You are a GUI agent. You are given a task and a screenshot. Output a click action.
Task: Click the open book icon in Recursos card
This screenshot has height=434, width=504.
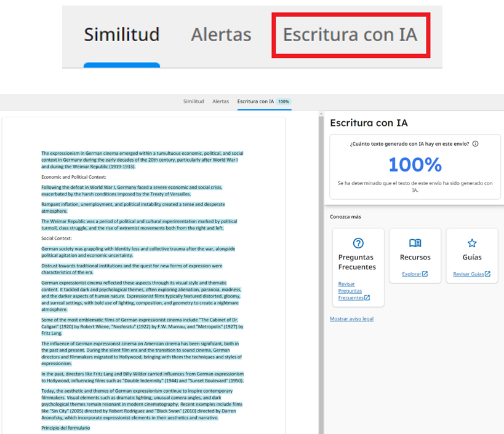[415, 243]
